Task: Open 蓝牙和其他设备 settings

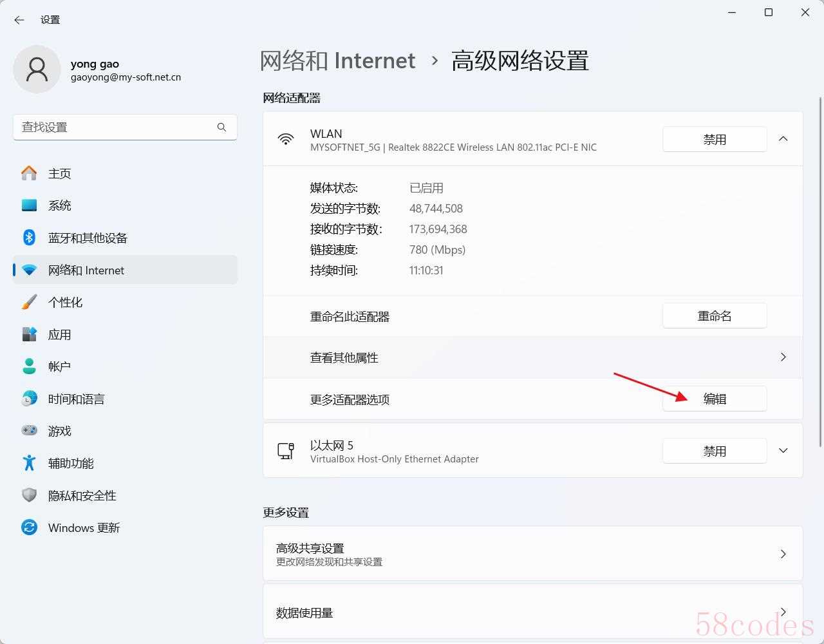Action: point(88,238)
